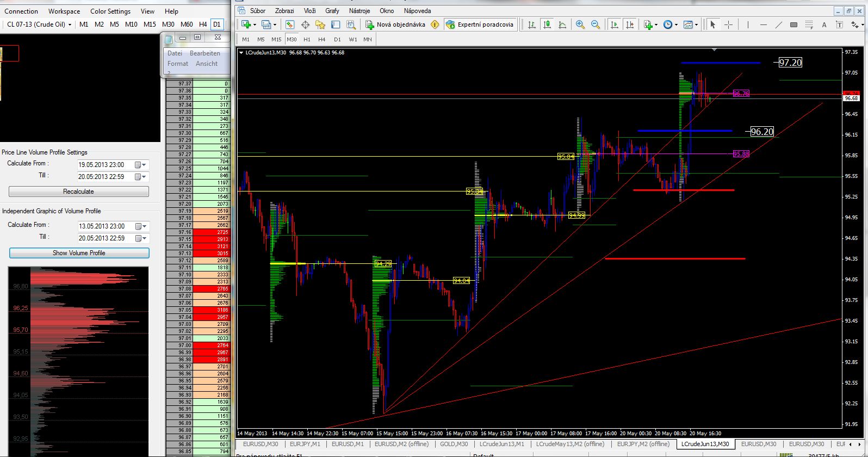This screenshot has height=457, width=868.
Task: Toggle chart auto scroll icon
Action: tap(615, 24)
